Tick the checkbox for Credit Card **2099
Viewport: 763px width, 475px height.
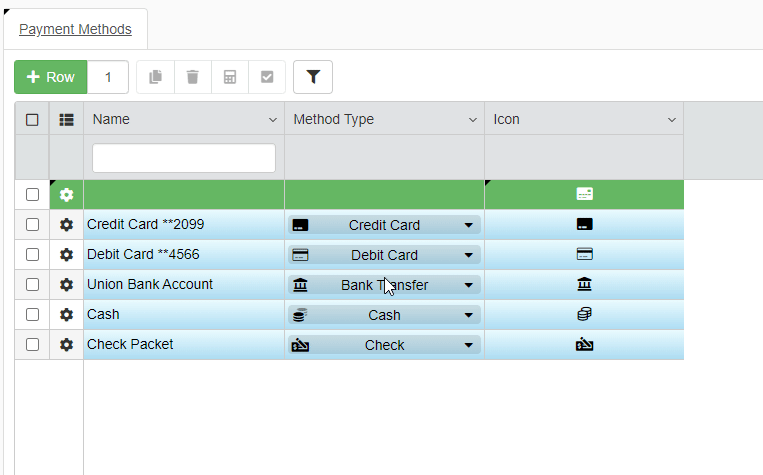point(32,225)
